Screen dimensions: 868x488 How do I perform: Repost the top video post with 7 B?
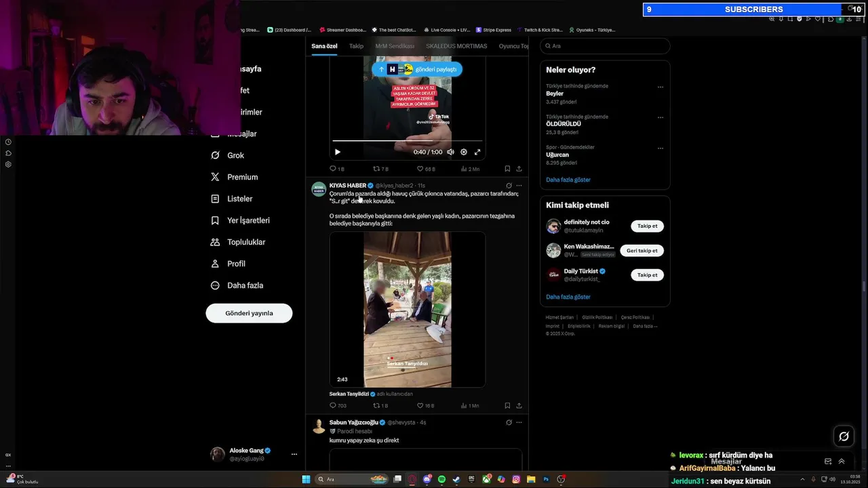380,169
